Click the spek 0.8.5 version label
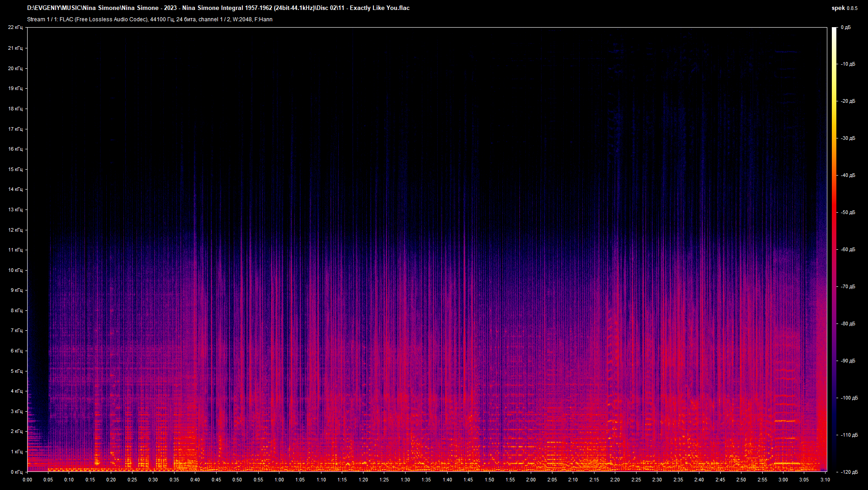 844,8
